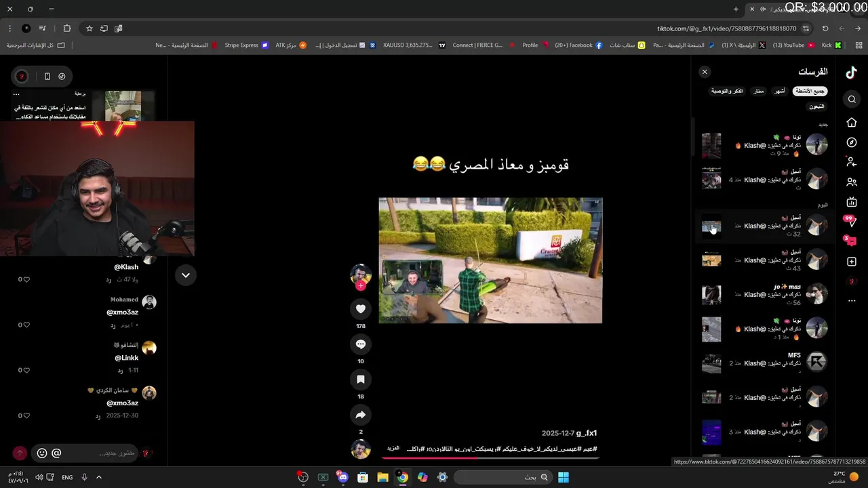
Task: Open the Explore compass icon
Action: point(852,142)
